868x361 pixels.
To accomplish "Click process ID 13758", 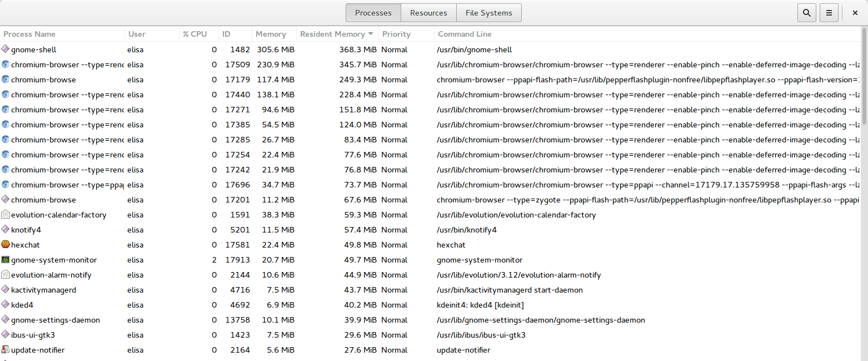I will click(x=238, y=320).
